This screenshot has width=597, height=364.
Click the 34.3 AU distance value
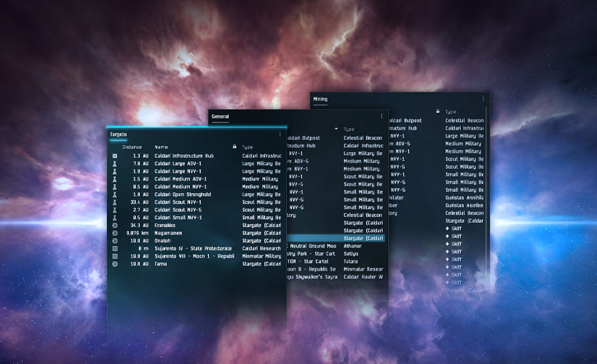139,226
